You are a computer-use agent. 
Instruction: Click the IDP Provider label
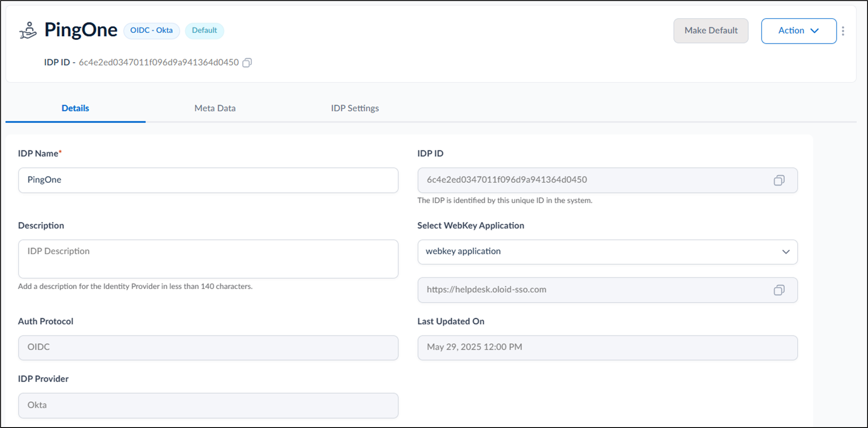pos(43,379)
